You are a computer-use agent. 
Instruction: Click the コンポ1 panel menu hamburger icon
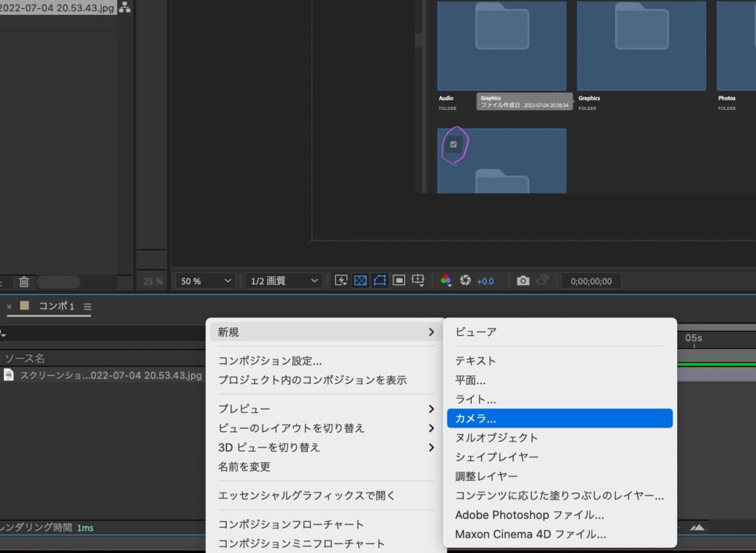pos(87,306)
